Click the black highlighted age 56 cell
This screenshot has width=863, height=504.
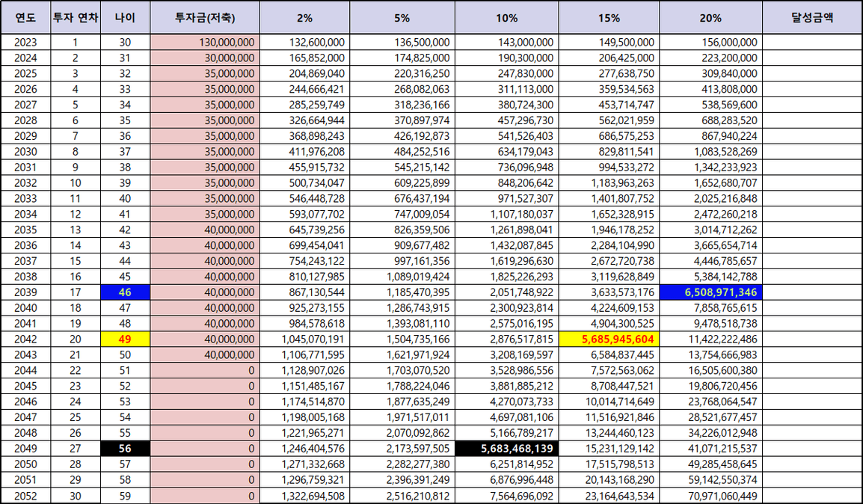[x=125, y=449]
